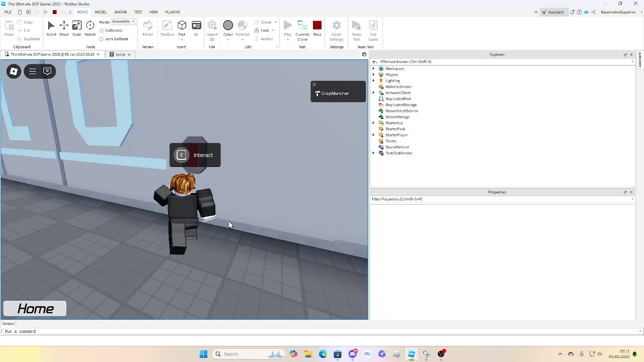The height and width of the screenshot is (362, 644).
Task: Toggle the in-game chat icon
Action: [47, 71]
